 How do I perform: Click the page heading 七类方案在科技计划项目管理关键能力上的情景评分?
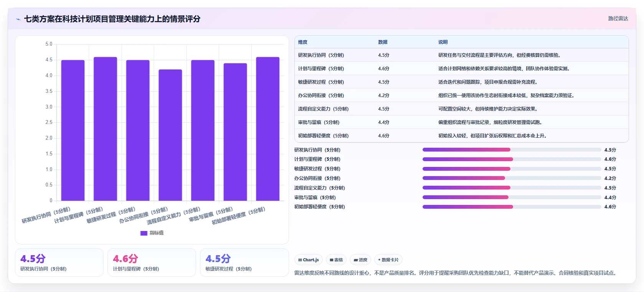point(112,19)
